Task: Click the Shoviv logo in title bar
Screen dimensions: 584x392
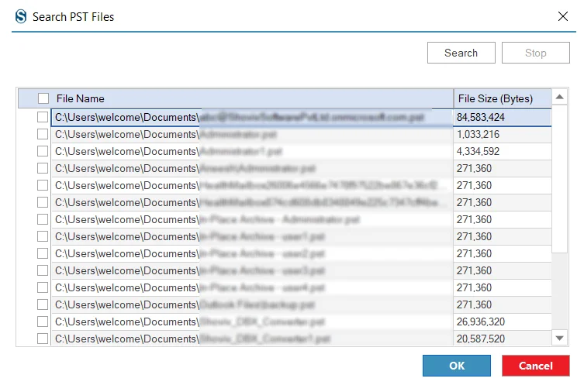Action: (x=21, y=17)
